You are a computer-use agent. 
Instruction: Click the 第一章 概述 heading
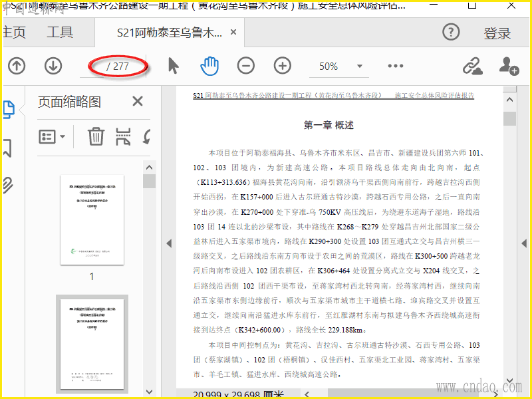pos(329,125)
